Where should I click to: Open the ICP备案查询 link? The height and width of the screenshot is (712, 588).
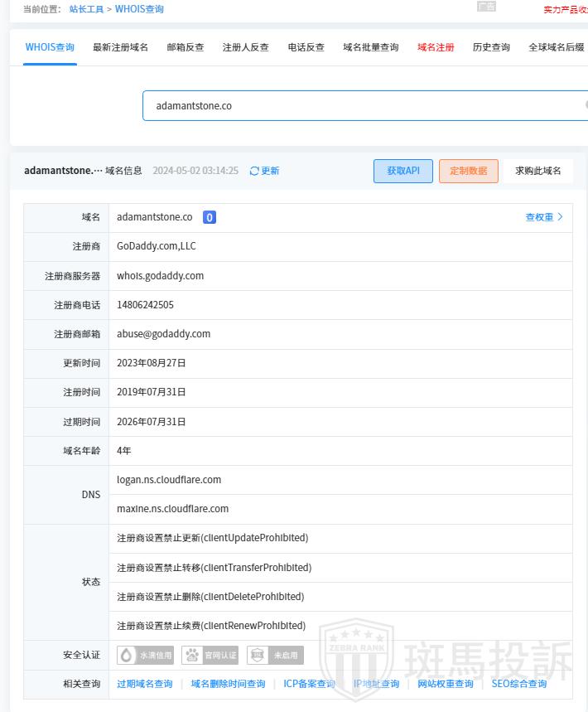click(309, 684)
